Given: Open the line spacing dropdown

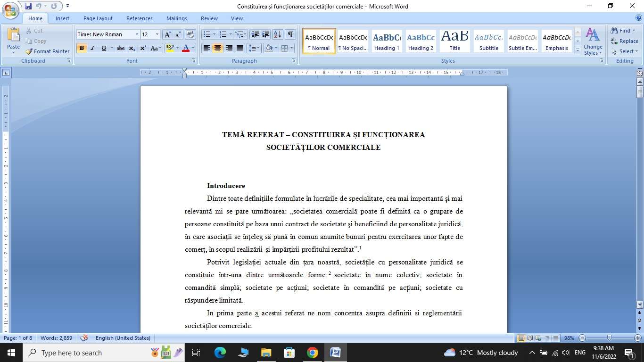Looking at the screenshot, I should pos(254,48).
